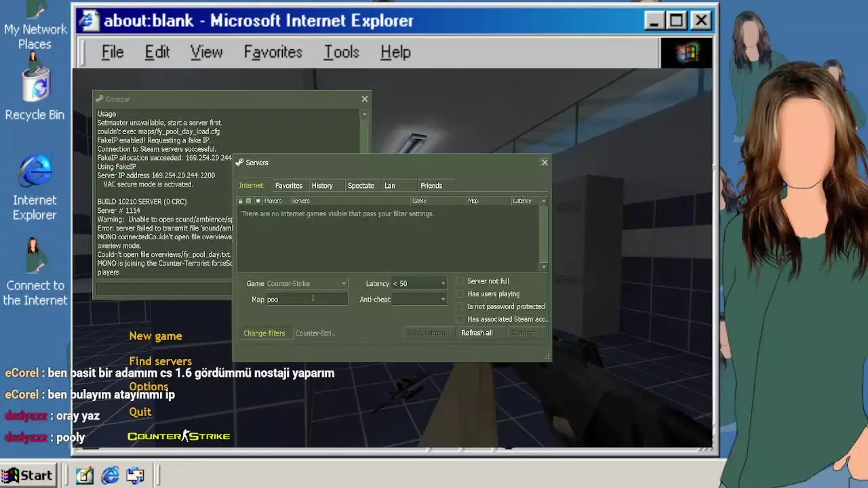Sort servers by password lock column icon
The width and height of the screenshot is (868, 488).
tap(240, 201)
